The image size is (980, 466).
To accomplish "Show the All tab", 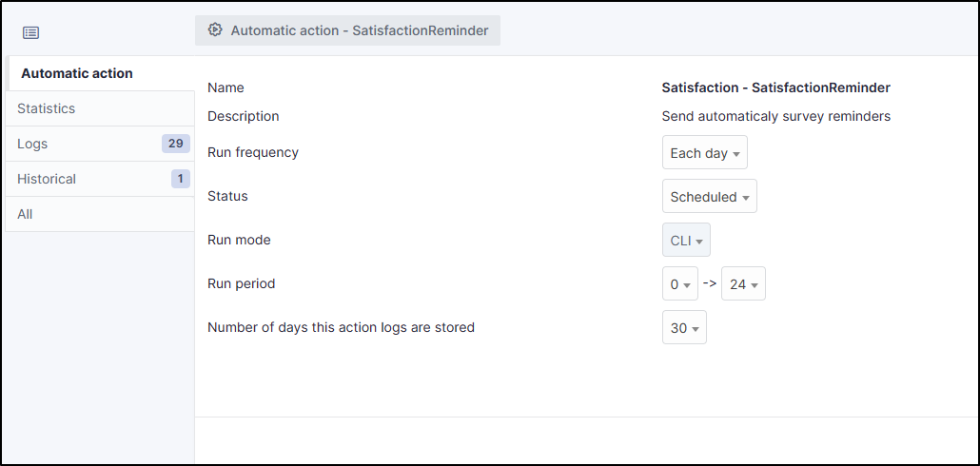I will [x=25, y=214].
